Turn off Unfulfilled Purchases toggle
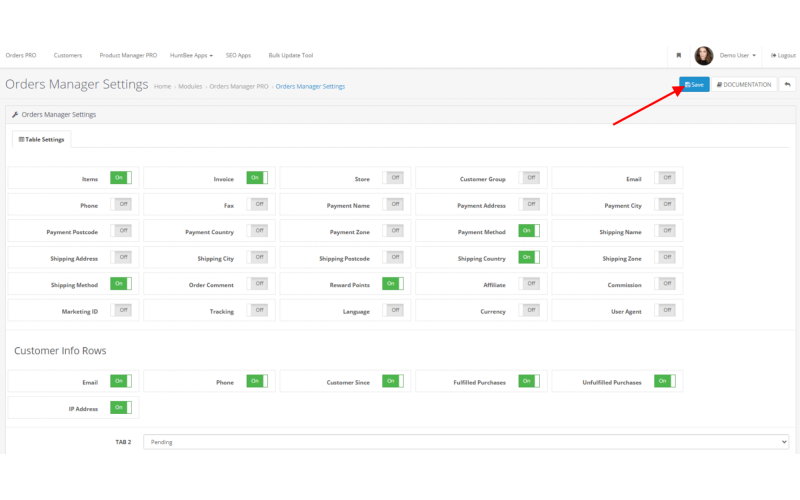800x500 pixels. pyautogui.click(x=665, y=381)
